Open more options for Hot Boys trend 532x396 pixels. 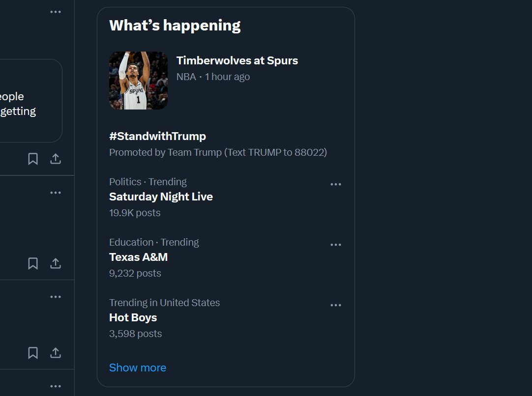(x=336, y=305)
